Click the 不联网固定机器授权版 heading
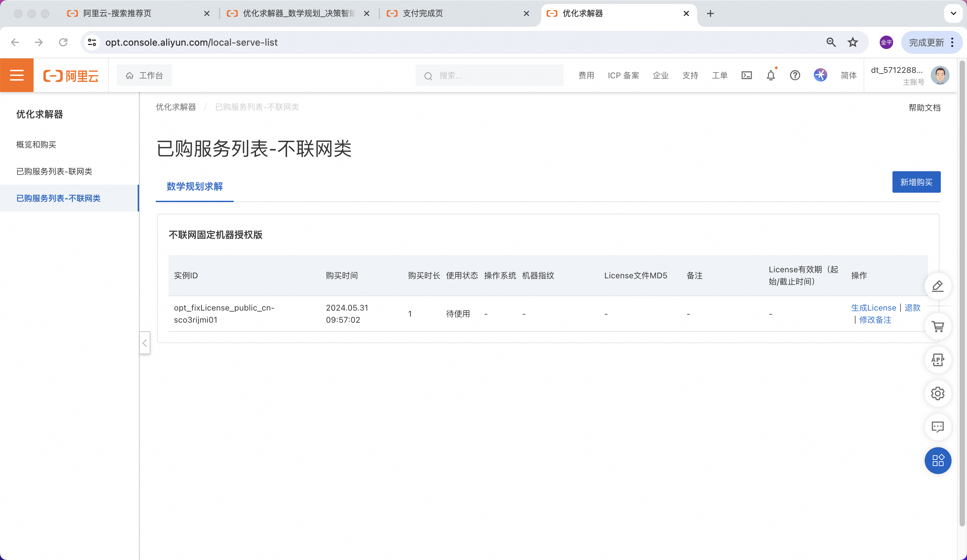 pyautogui.click(x=215, y=235)
